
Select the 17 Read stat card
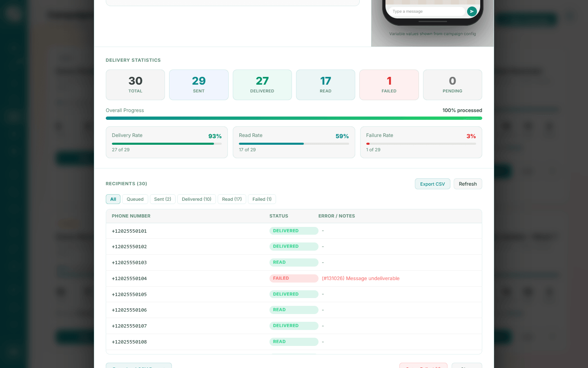click(325, 85)
